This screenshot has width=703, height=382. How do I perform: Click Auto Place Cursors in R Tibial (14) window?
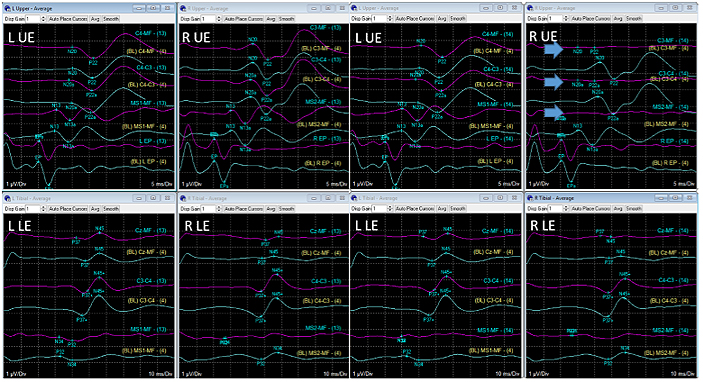click(x=590, y=208)
